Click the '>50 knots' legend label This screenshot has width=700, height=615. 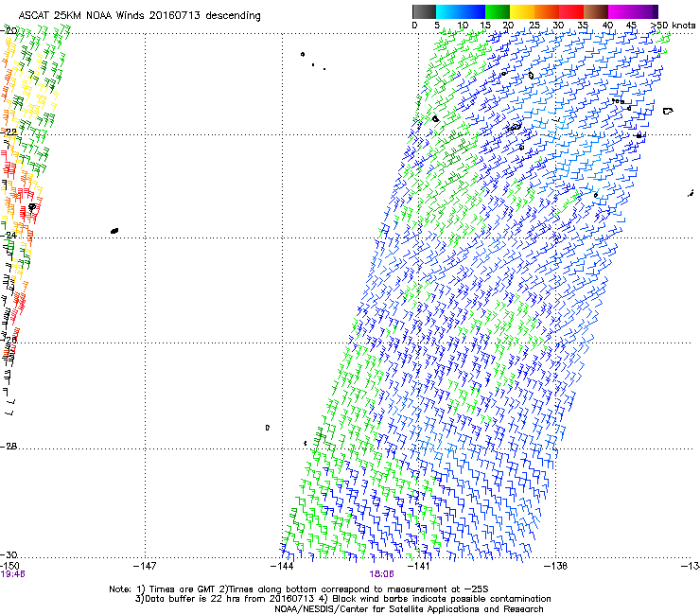(x=674, y=25)
